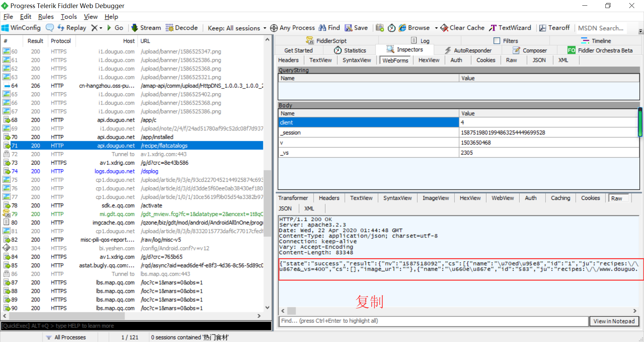Click the camera screenshot icon
644x342 pixels.
coord(380,28)
